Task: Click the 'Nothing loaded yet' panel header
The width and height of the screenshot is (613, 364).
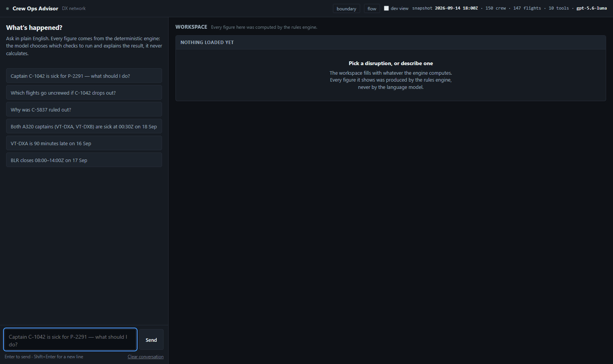Action: pyautogui.click(x=391, y=43)
